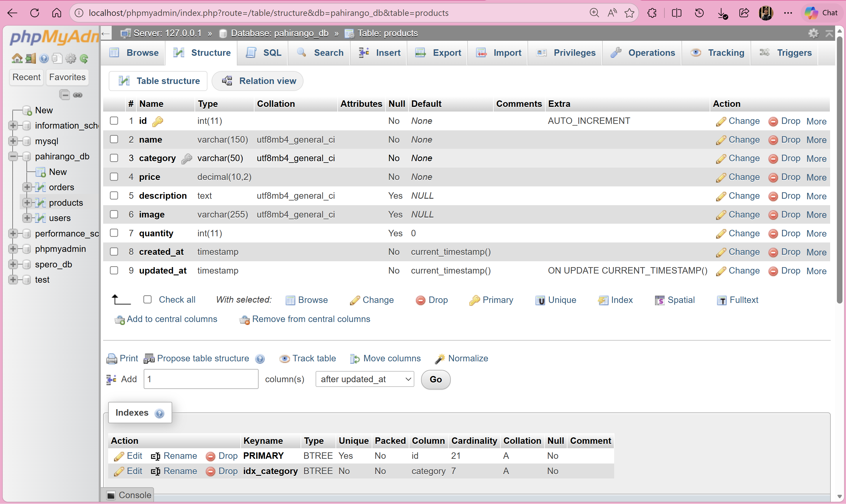The height and width of the screenshot is (504, 846).
Task: Expand the users table in the sidebar
Action: [x=27, y=218]
